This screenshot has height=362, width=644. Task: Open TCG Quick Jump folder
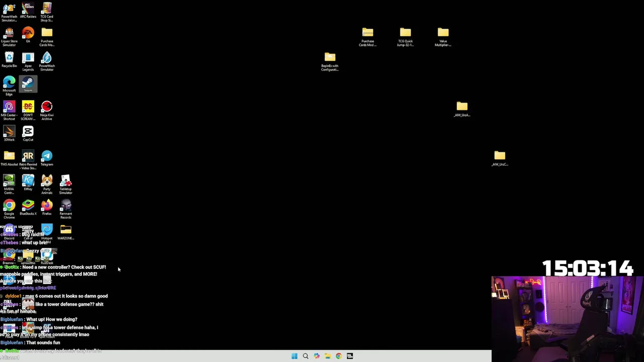coord(406,37)
